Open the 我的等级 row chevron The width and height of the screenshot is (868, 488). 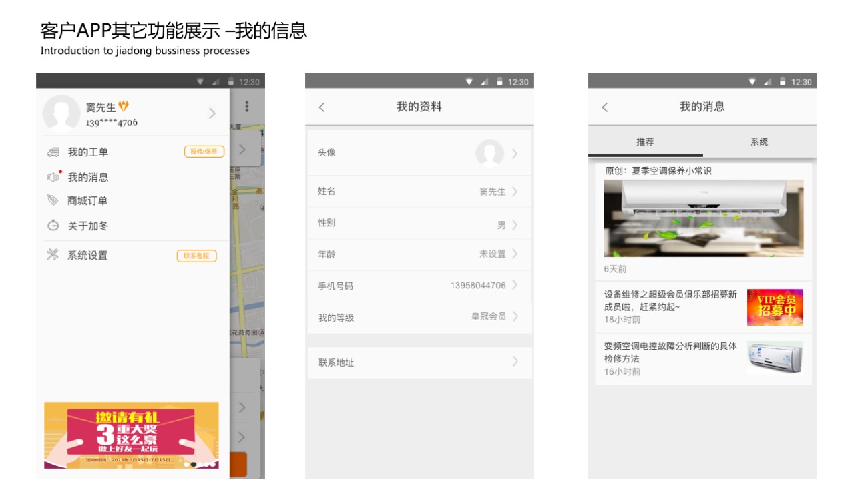pyautogui.click(x=515, y=316)
